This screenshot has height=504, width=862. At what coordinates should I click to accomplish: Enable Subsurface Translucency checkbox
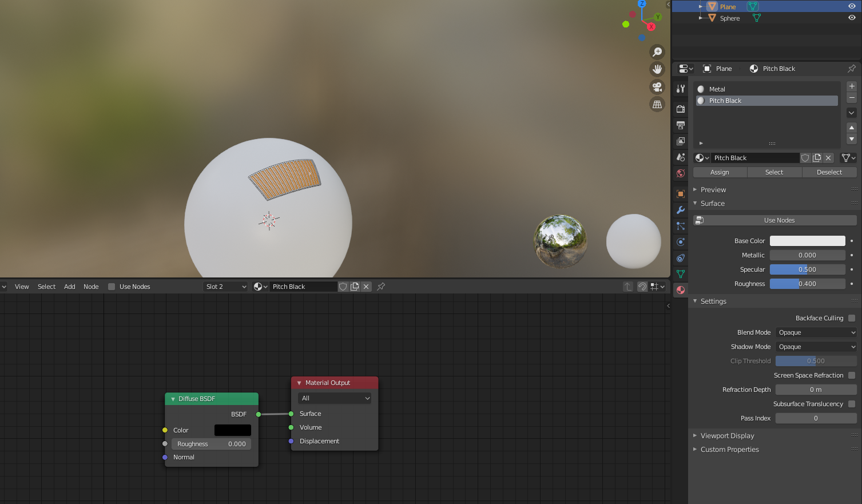point(852,404)
